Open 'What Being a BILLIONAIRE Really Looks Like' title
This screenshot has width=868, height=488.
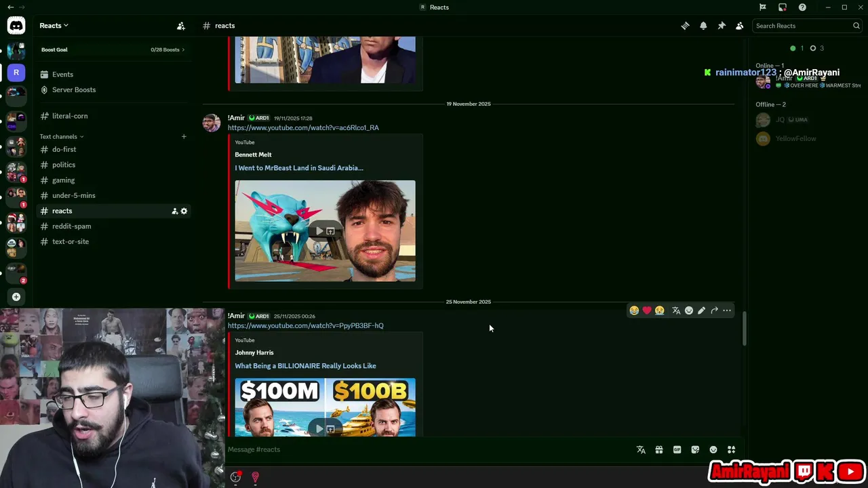(x=305, y=366)
